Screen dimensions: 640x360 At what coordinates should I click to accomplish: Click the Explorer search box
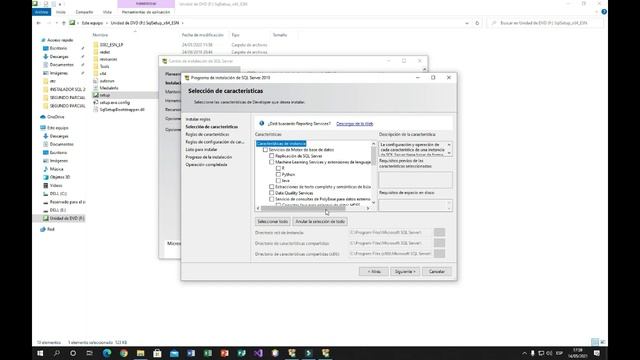point(545,23)
